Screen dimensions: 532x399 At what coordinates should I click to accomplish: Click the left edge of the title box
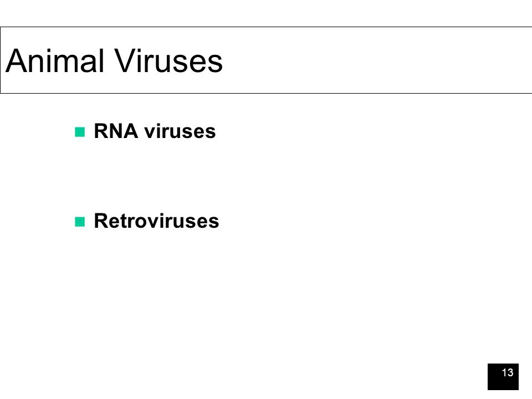[x=1, y=60]
